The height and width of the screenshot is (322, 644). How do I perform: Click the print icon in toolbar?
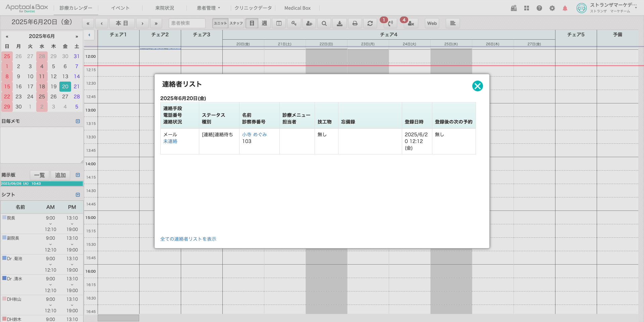coord(355,23)
